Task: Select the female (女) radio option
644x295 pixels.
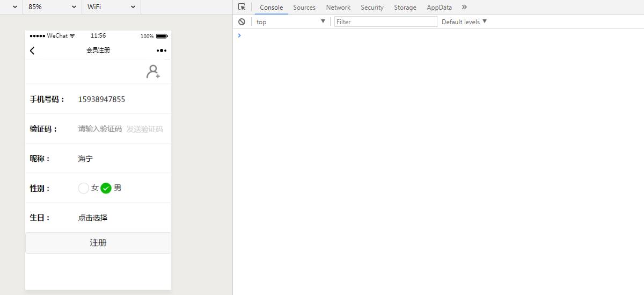Action: (x=84, y=188)
